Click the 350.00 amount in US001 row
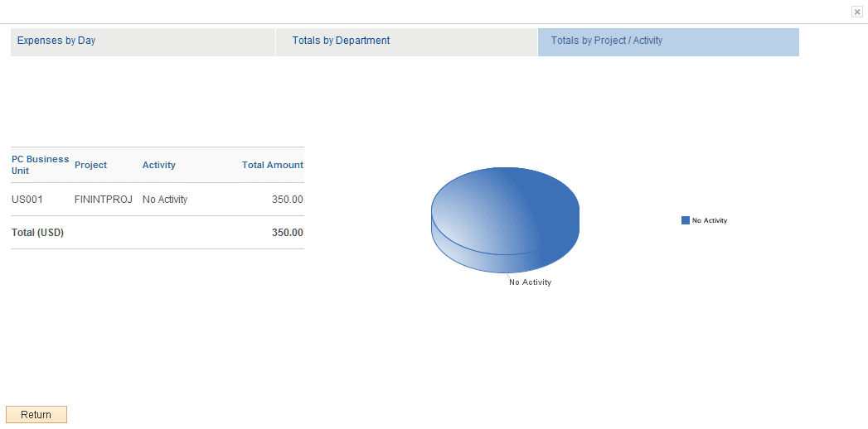 (x=288, y=200)
